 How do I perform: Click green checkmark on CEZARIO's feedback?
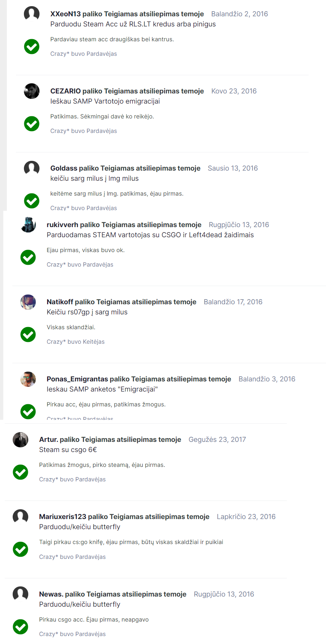point(32,124)
